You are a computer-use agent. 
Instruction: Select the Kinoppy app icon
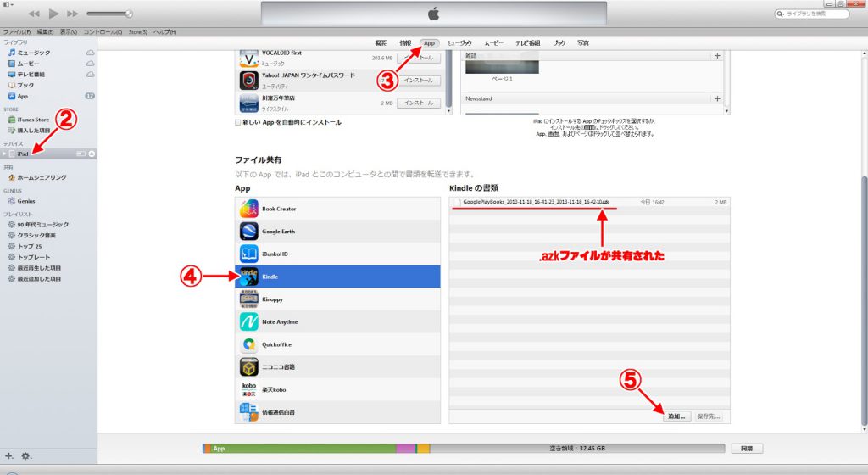[x=249, y=299]
